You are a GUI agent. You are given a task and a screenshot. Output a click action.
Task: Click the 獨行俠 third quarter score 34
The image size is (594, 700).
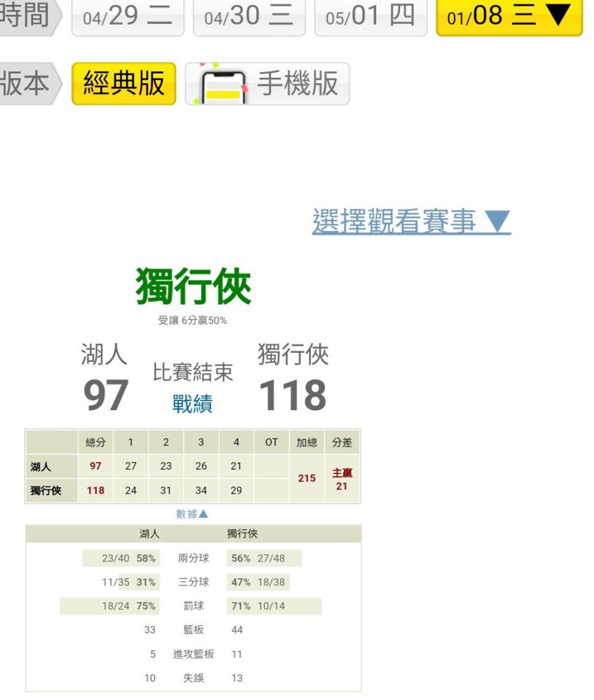click(201, 491)
